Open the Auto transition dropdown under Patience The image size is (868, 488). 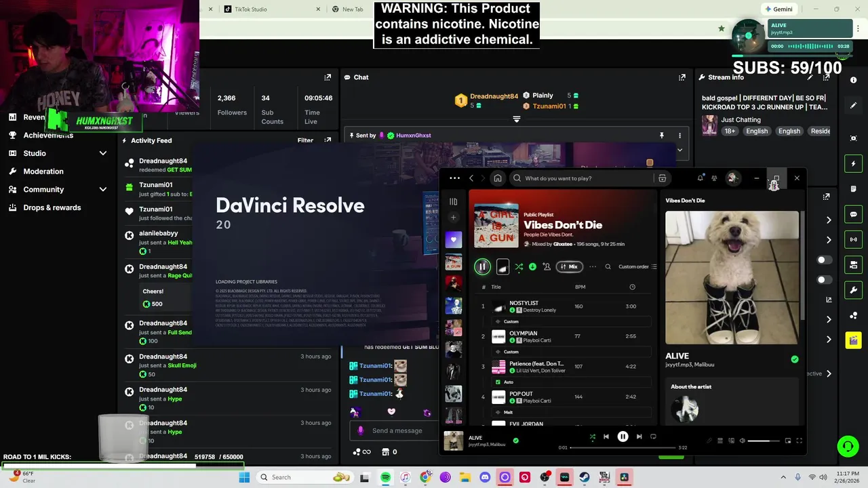click(571, 382)
